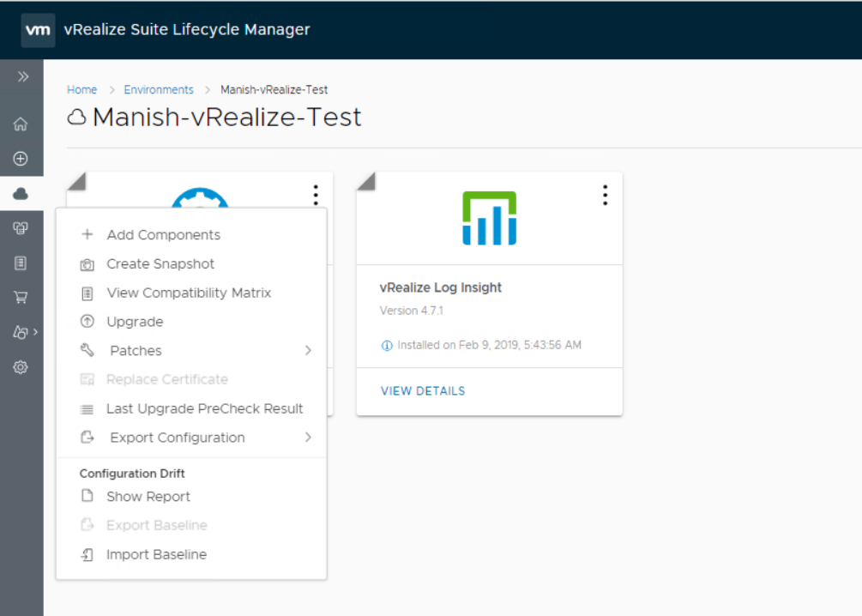Expand the left sidebar navigation
The width and height of the screenshot is (862, 616).
pos(22,76)
